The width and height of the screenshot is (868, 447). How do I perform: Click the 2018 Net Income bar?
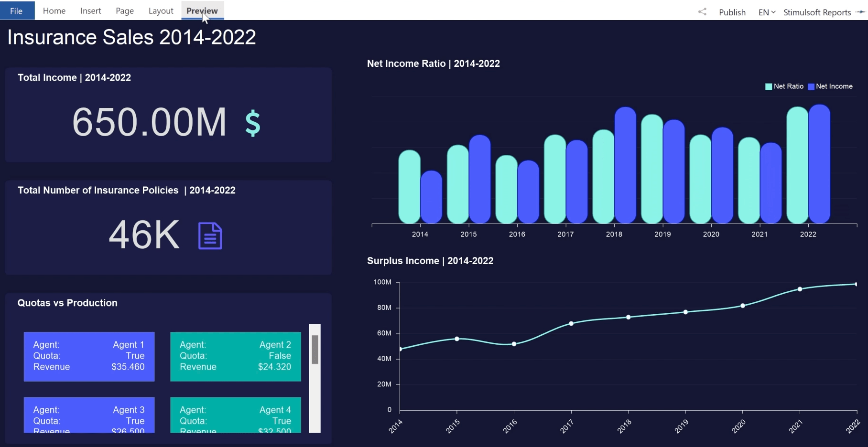pyautogui.click(x=625, y=165)
